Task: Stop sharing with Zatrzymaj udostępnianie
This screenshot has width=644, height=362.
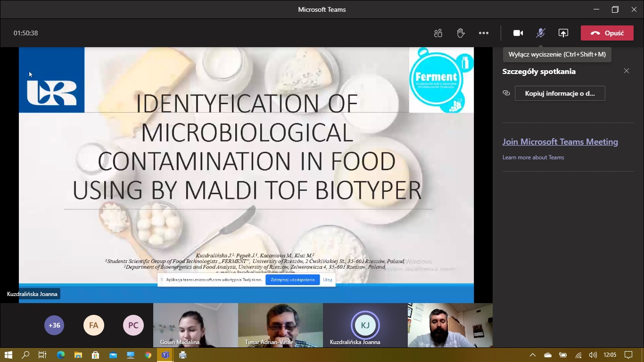Action: [292, 280]
